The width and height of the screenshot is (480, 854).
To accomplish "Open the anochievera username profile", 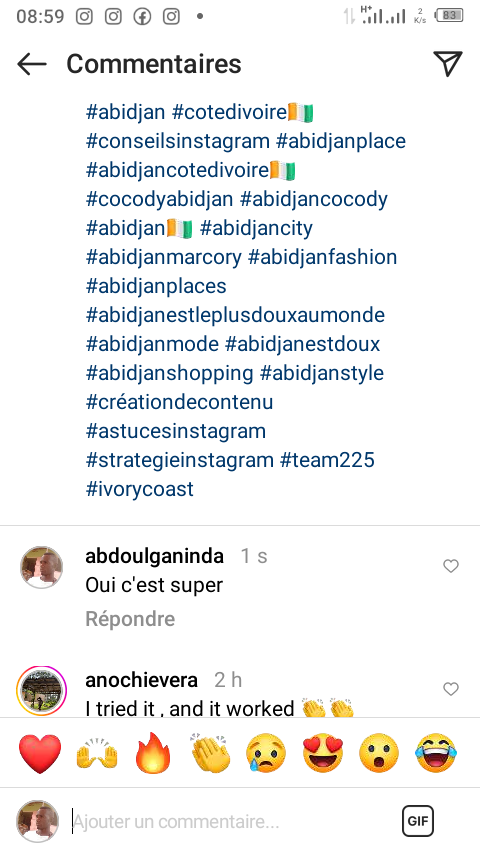I will pyautogui.click(x=142, y=680).
